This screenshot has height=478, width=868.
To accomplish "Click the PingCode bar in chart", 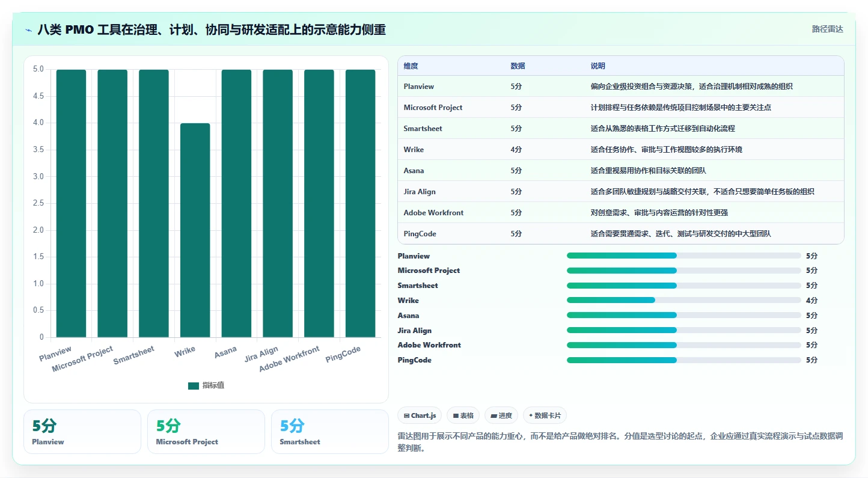I will coord(360,203).
